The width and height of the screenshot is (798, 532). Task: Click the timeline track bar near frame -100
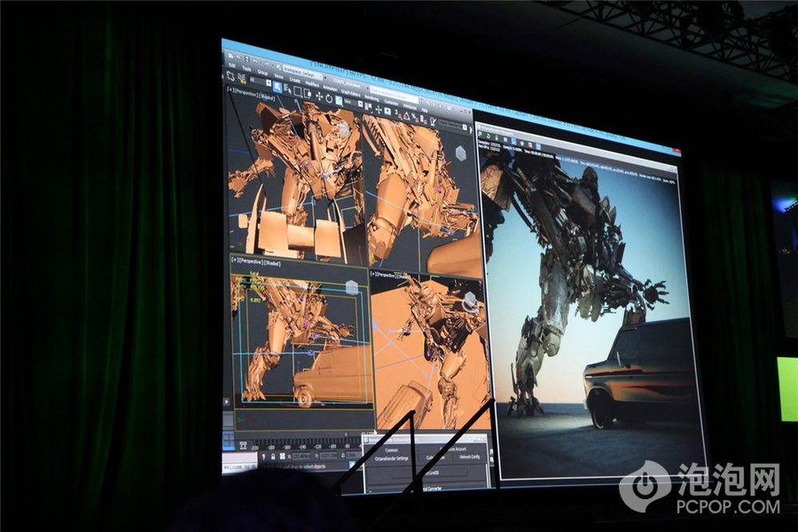point(333,444)
